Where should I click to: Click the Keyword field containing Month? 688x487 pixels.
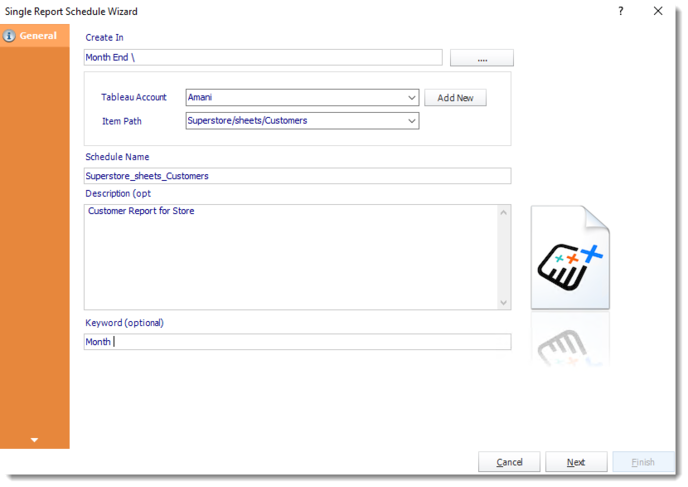pyautogui.click(x=297, y=342)
